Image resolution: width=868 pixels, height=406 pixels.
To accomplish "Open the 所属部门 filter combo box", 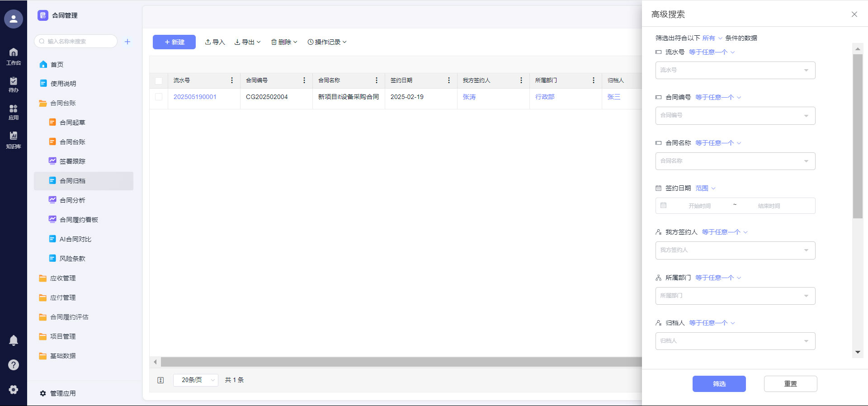I will [735, 296].
